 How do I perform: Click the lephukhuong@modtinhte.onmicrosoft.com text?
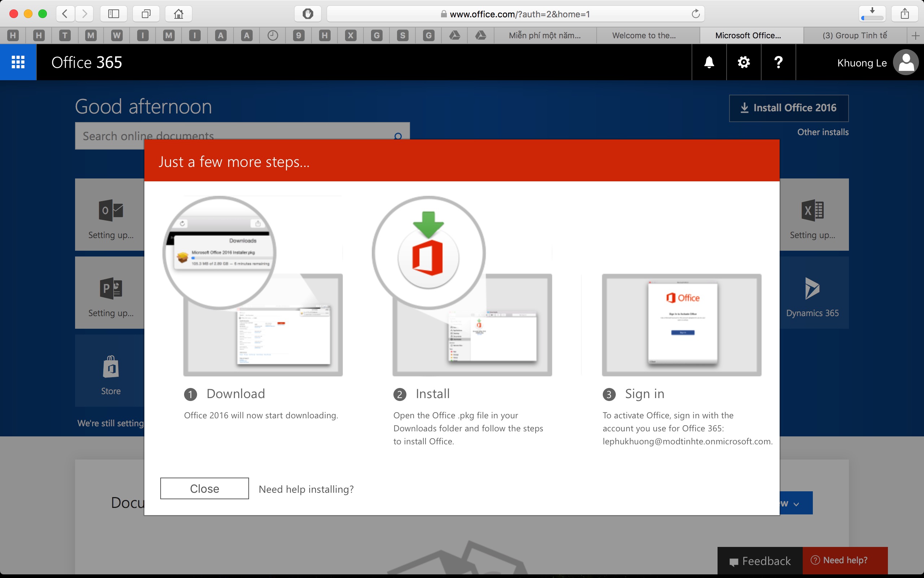click(x=687, y=441)
